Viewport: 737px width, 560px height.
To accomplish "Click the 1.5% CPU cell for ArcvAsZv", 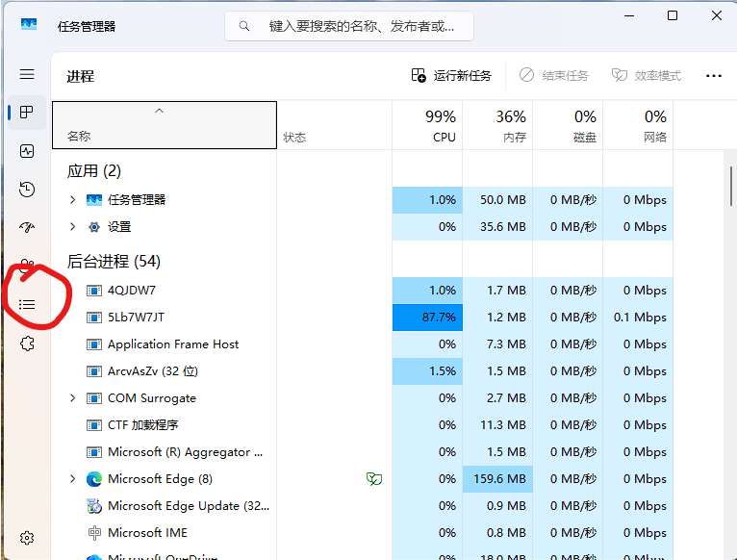I will (427, 371).
